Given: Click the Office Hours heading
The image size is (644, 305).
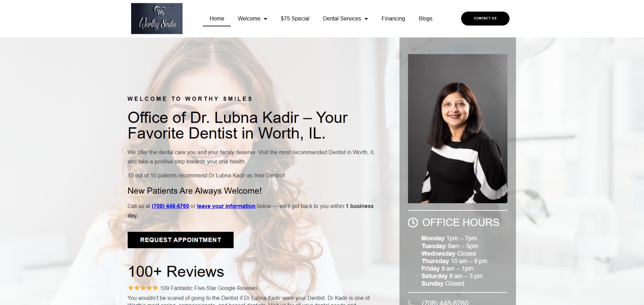Looking at the screenshot, I should click(x=460, y=223).
